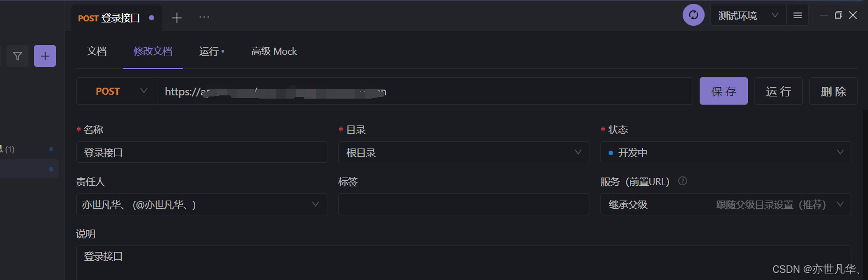Open the hamburger menu next to environment
The image size is (868, 280).
click(797, 15)
